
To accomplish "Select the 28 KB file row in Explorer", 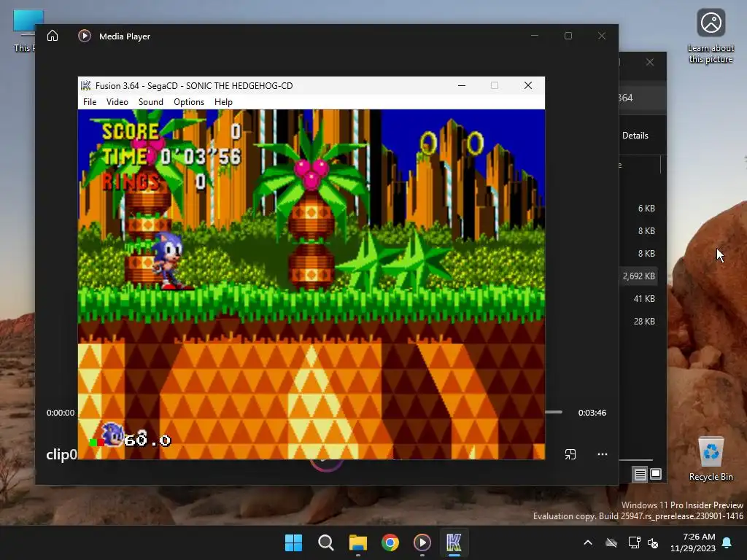I will (638, 322).
